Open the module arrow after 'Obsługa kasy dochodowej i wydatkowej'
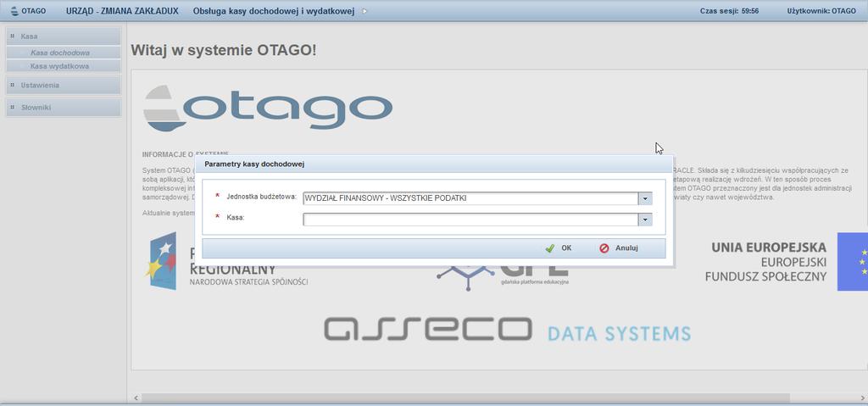 (x=364, y=11)
